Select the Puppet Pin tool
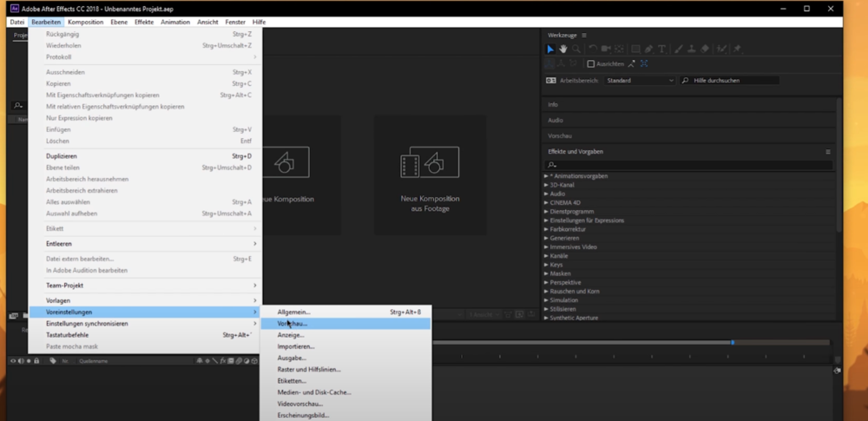 tap(738, 49)
